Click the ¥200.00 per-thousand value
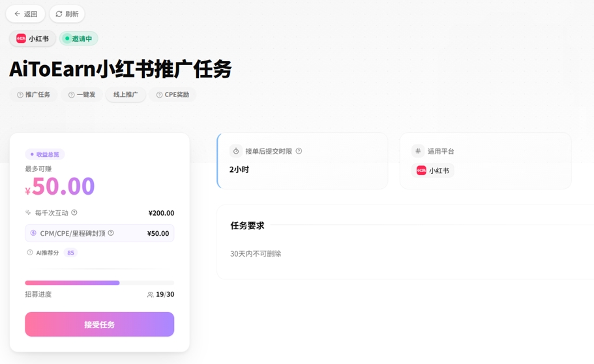Viewport: 594px width, 364px height. tap(162, 213)
